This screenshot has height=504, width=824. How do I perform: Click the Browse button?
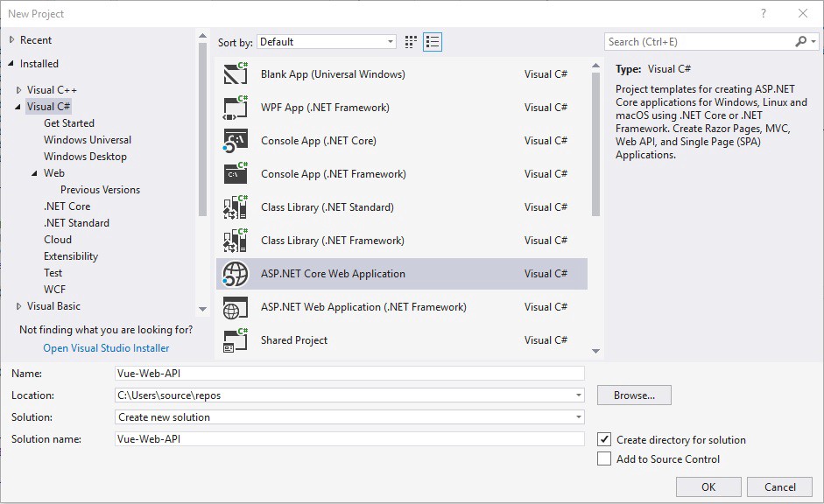(x=634, y=395)
